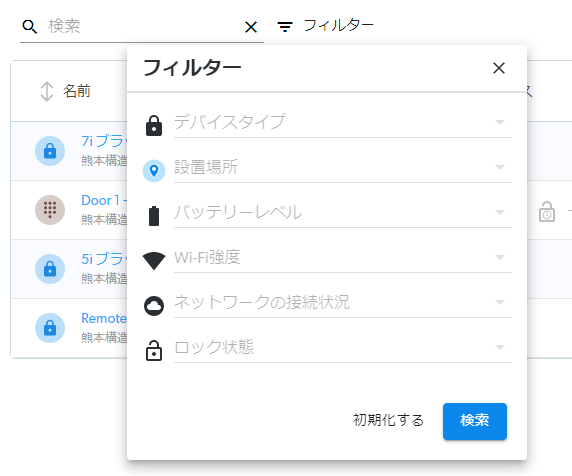This screenshot has width=572, height=476.
Task: Click the Wi-Fi signal icon
Action: tap(154, 261)
